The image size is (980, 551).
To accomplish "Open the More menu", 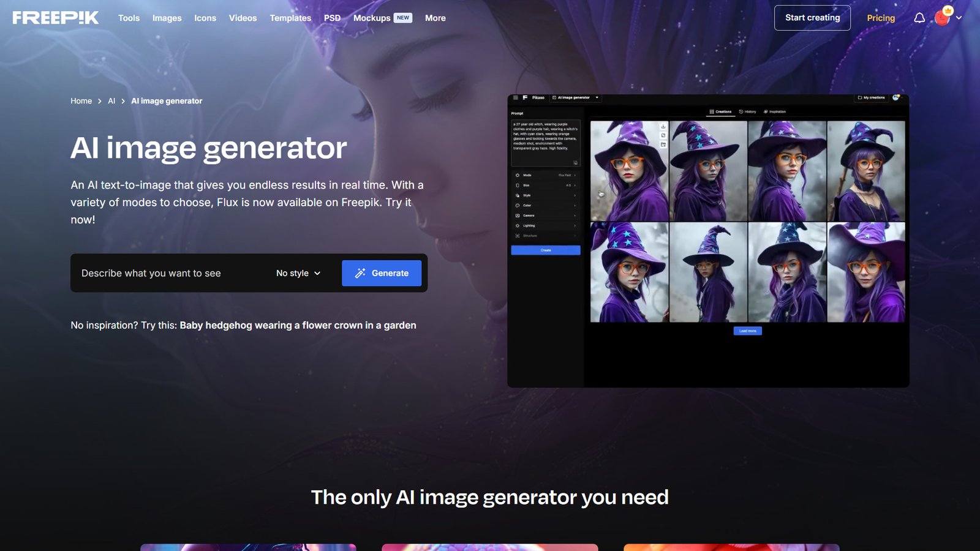I will pyautogui.click(x=435, y=18).
